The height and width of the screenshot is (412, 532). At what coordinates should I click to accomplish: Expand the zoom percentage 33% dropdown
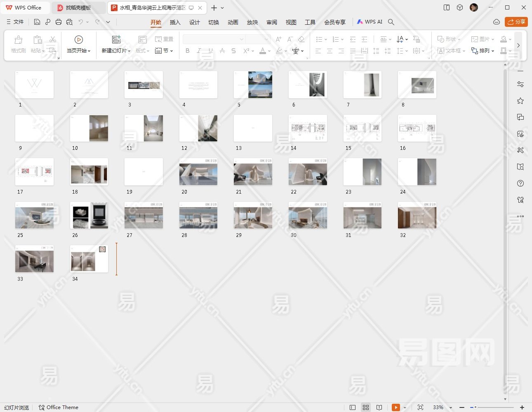[451, 408]
